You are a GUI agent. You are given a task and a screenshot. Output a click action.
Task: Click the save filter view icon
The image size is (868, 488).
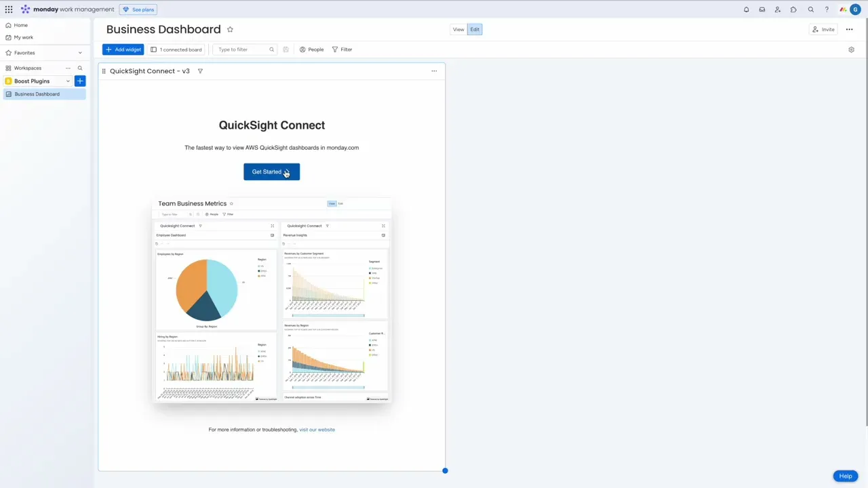pyautogui.click(x=285, y=49)
